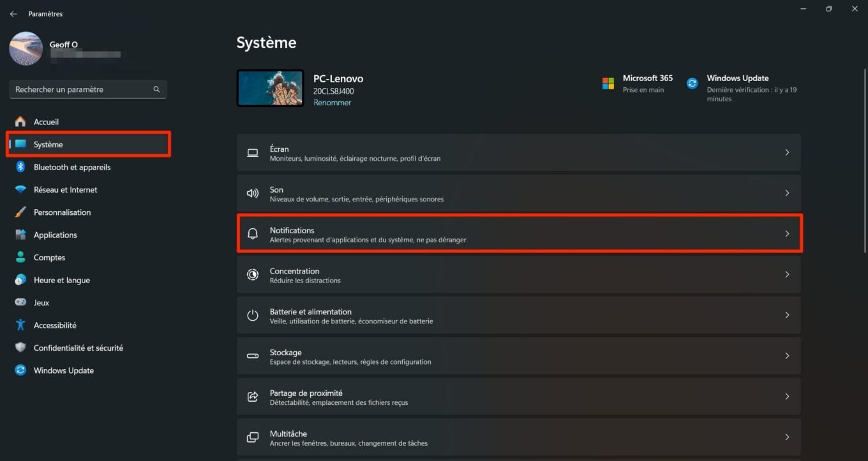Click the Heure et langue globe icon

click(20, 280)
